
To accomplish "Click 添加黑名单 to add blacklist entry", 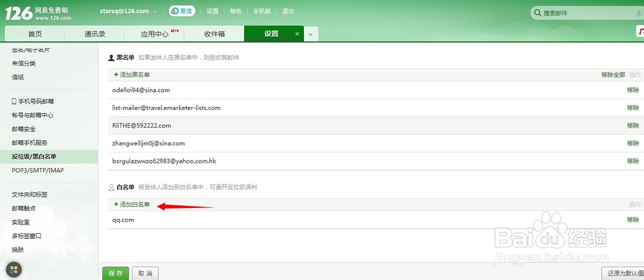I will [132, 75].
